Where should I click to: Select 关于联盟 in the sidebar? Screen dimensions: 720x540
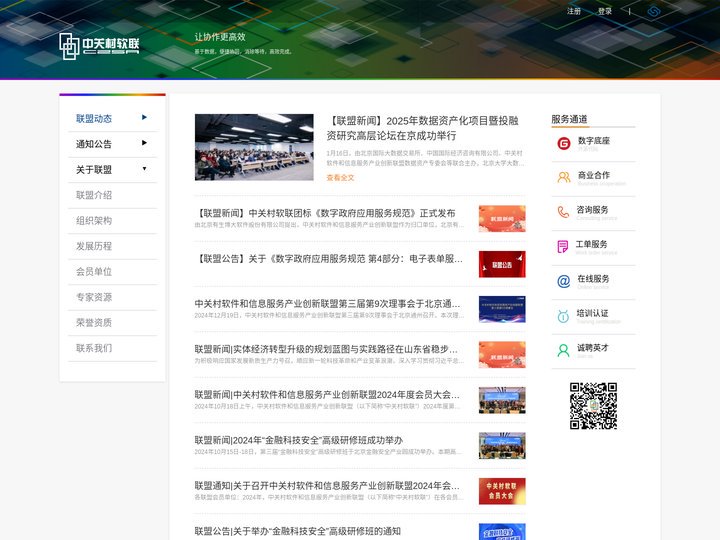click(94, 170)
